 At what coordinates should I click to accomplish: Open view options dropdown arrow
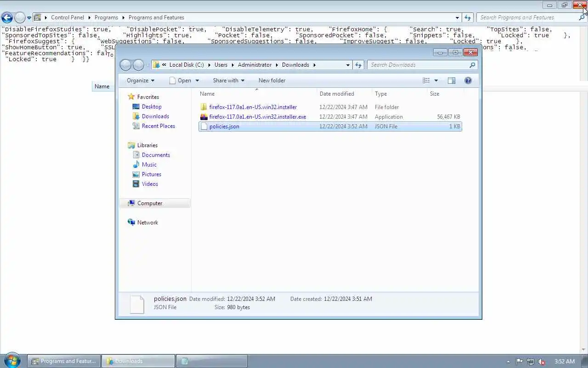[x=436, y=80]
